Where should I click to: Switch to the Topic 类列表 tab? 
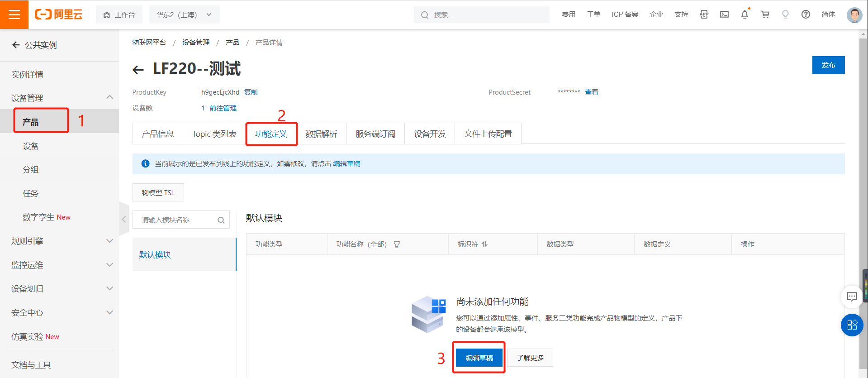(x=214, y=134)
